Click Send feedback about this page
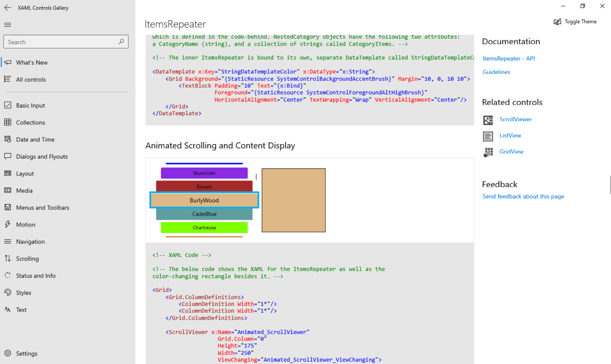The image size is (611, 364). point(523,196)
